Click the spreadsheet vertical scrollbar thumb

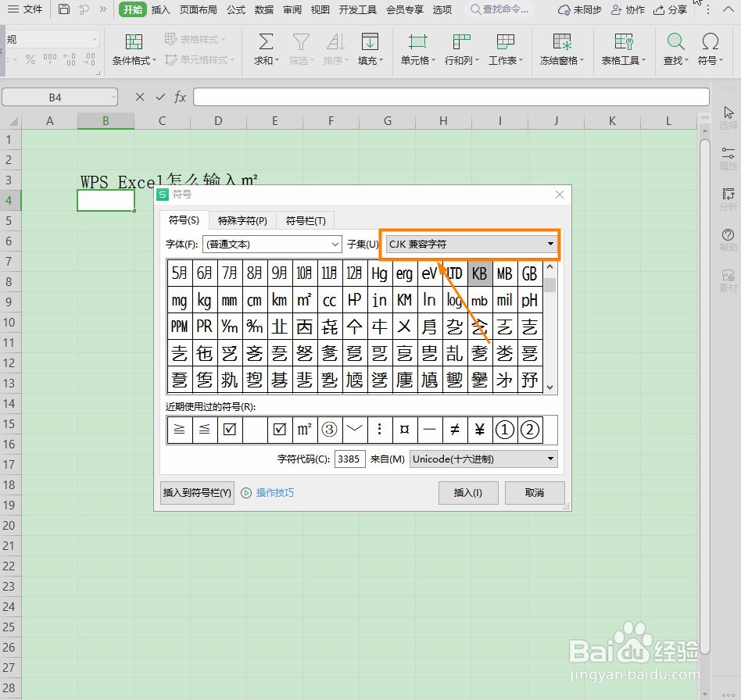coord(704,396)
